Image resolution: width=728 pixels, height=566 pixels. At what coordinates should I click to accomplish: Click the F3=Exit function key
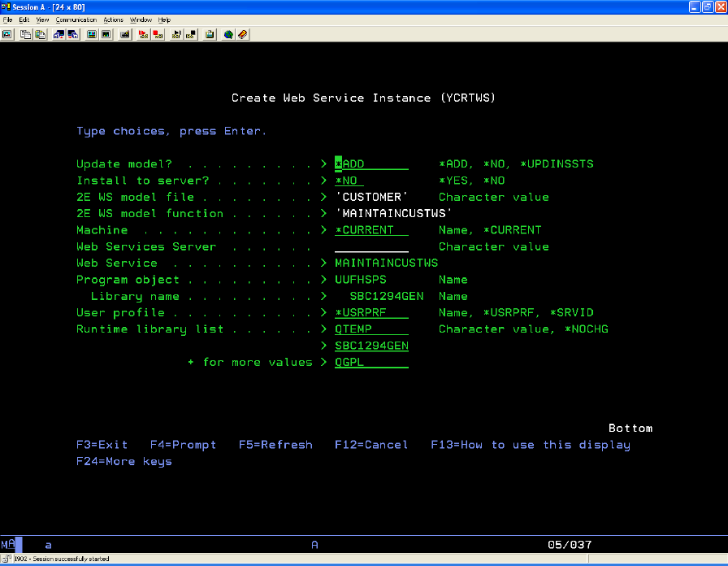(102, 445)
